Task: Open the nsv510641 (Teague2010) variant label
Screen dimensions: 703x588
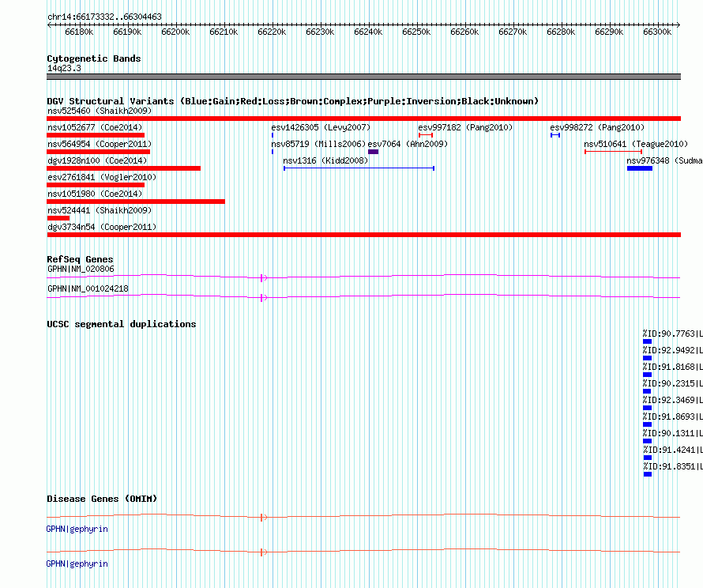Action: tap(636, 144)
